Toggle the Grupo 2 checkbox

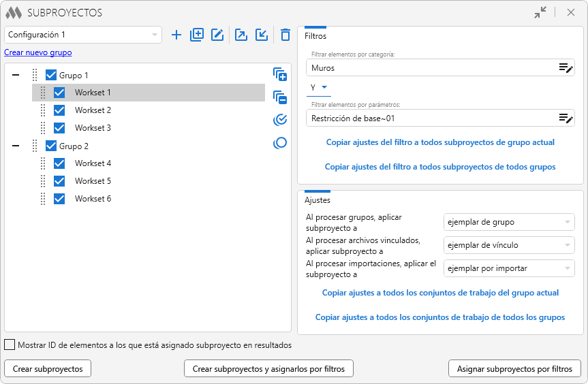click(x=51, y=146)
